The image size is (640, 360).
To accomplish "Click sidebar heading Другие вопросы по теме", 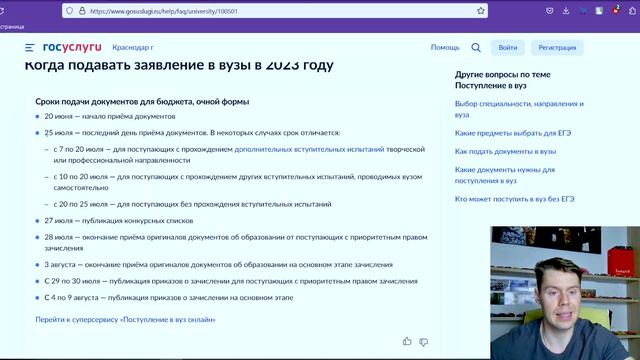I will tap(502, 80).
